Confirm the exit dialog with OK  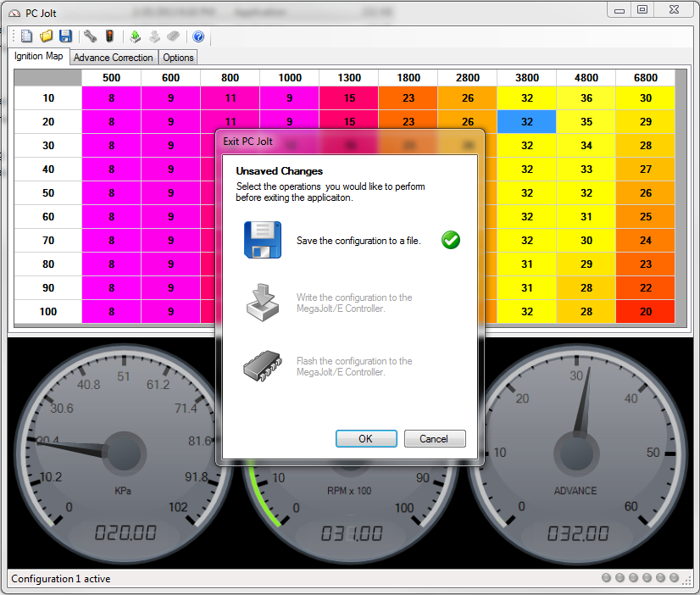[x=366, y=439]
